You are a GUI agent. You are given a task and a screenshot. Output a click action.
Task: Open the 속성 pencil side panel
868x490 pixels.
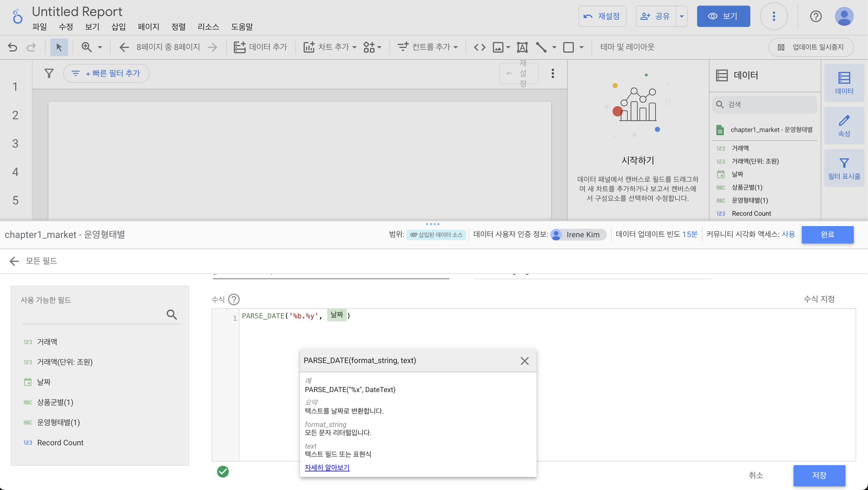coord(844,125)
